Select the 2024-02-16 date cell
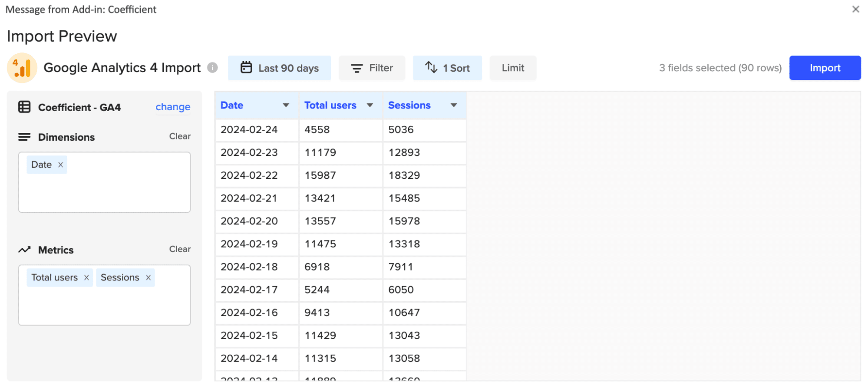 point(257,313)
